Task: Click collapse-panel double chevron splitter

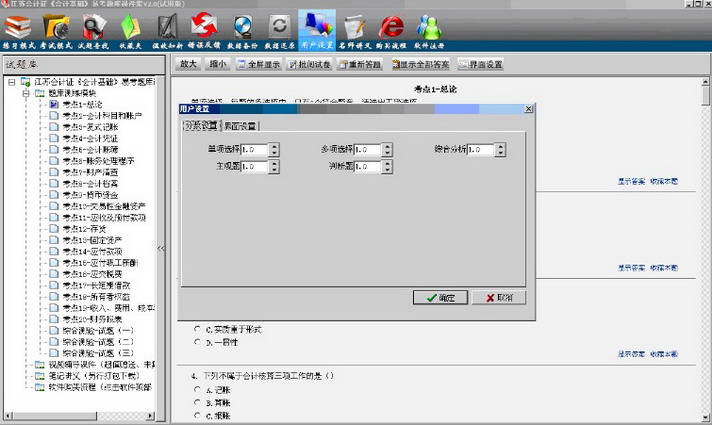Action: [161, 248]
